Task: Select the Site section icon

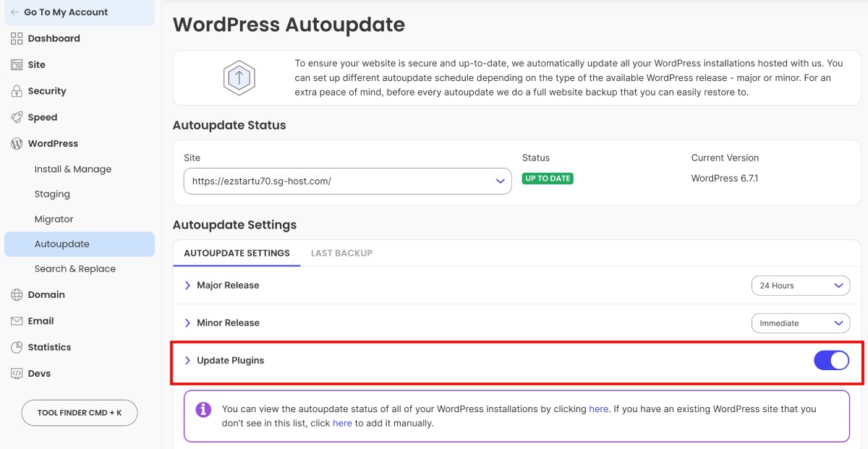Action: pos(16,64)
